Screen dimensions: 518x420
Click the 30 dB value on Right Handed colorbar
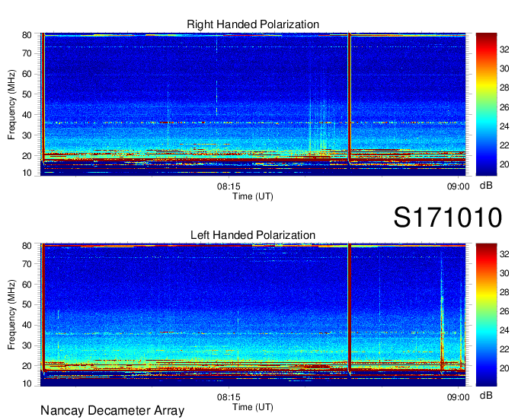click(x=504, y=68)
